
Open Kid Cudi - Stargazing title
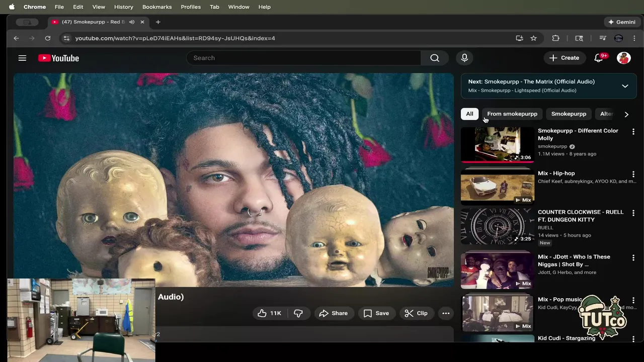tap(567, 338)
